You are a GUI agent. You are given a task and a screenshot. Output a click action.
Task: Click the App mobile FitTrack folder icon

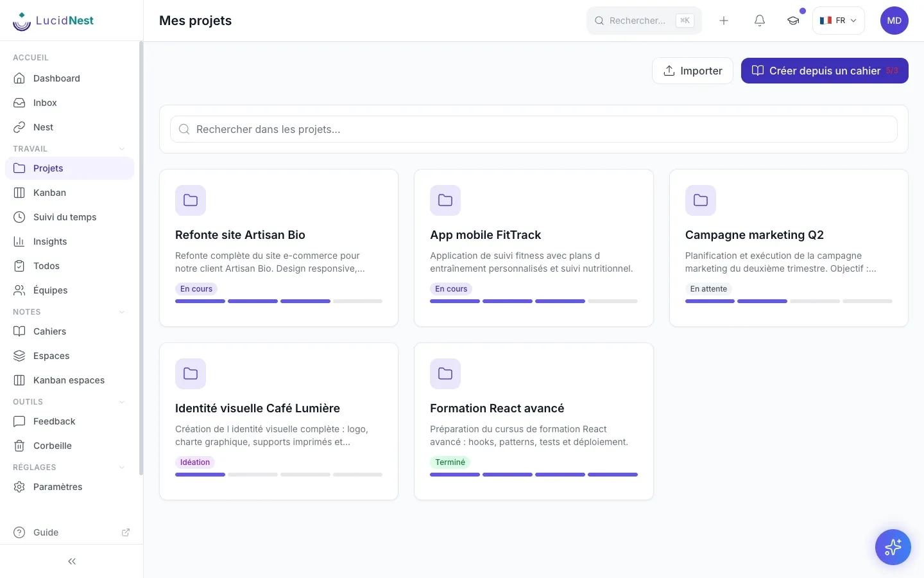tap(445, 200)
